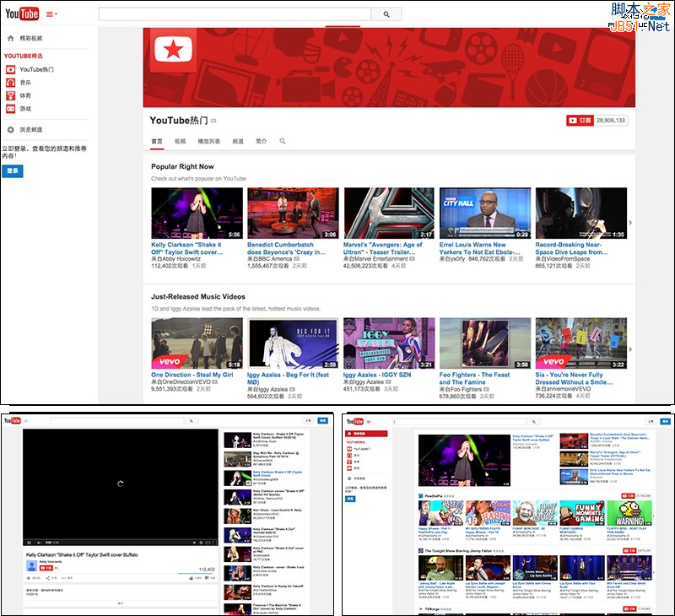The height and width of the screenshot is (616, 675).
Task: Click the fullscreen icon in the video player
Action: coord(213,542)
